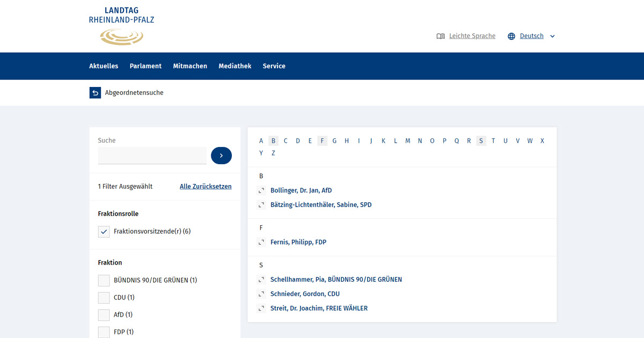
Task: Expand the Bätzing-Lichtenthäler, Sabine entry
Action: [261, 205]
